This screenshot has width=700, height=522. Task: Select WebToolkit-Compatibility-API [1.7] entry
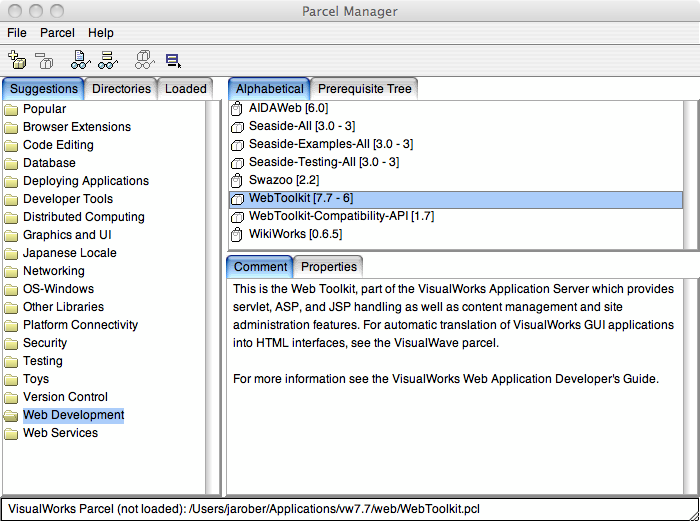[x=341, y=216]
